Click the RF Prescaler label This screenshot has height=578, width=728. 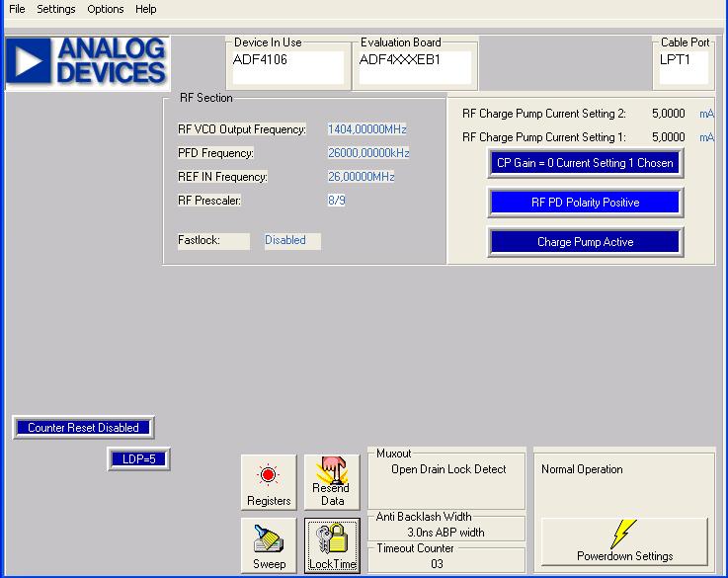pyautogui.click(x=209, y=201)
